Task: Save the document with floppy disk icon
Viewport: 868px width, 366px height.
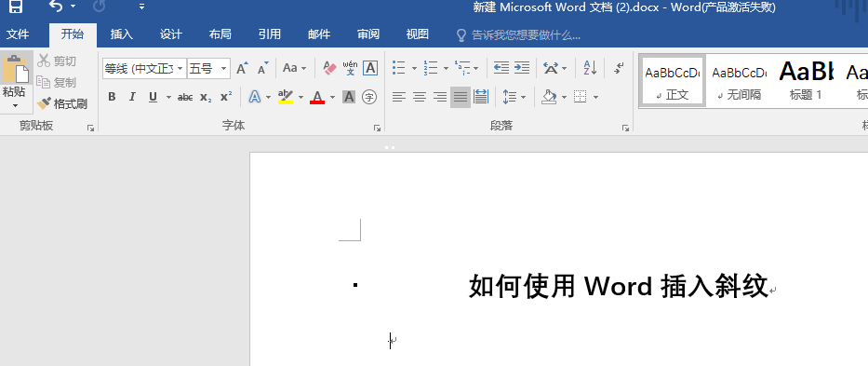Action: [x=16, y=7]
